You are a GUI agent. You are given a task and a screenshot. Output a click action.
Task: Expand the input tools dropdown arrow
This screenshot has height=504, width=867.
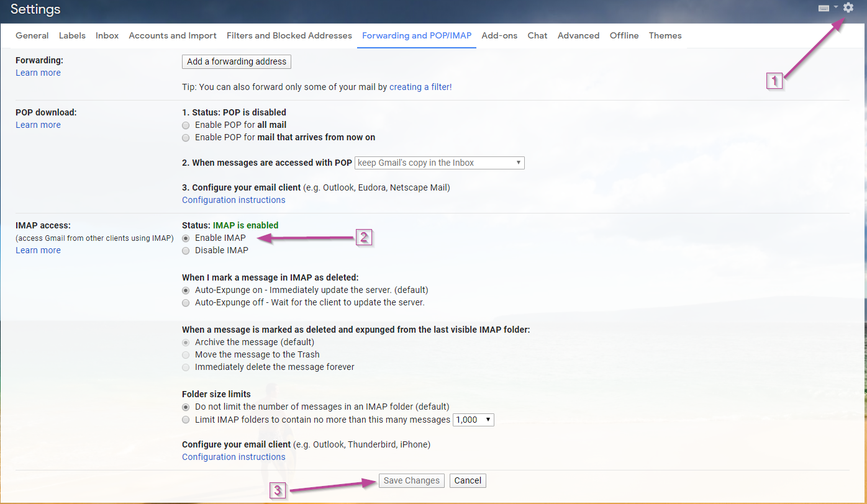click(x=836, y=7)
